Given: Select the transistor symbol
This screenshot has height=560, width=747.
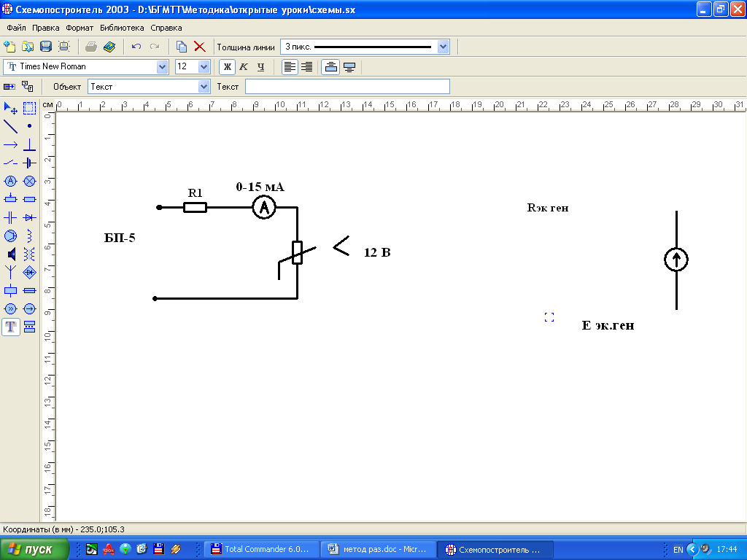Looking at the screenshot, I should tap(10, 236).
